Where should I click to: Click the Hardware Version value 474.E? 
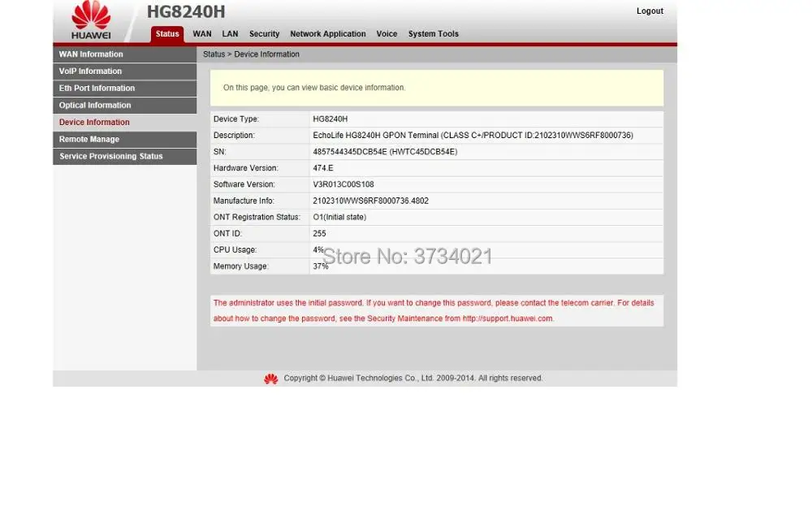(x=323, y=168)
